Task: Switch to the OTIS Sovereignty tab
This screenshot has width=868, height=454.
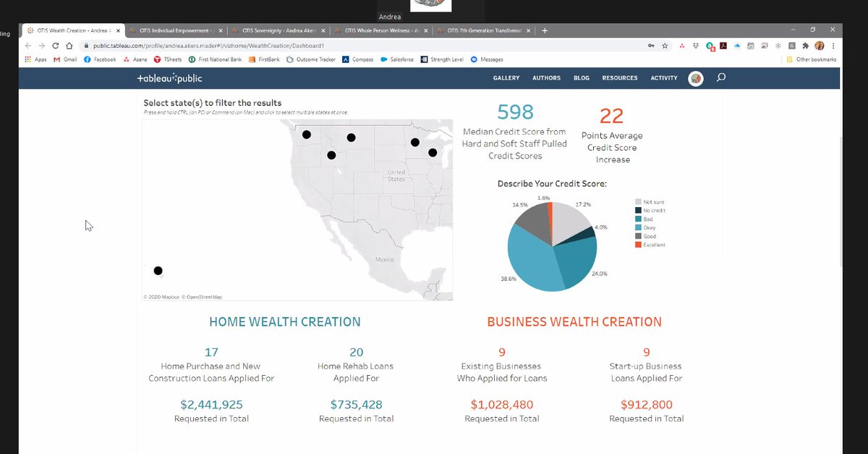Action: point(278,30)
